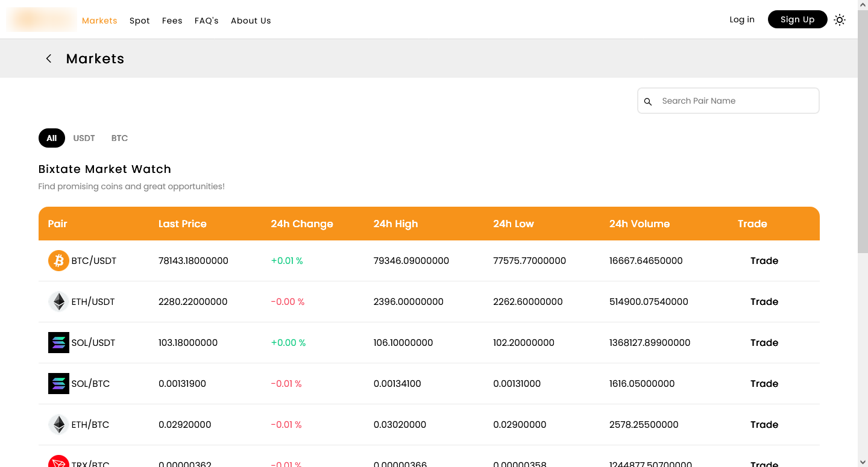This screenshot has height=467, width=868.
Task: Click the Log in link
Action: click(x=741, y=19)
